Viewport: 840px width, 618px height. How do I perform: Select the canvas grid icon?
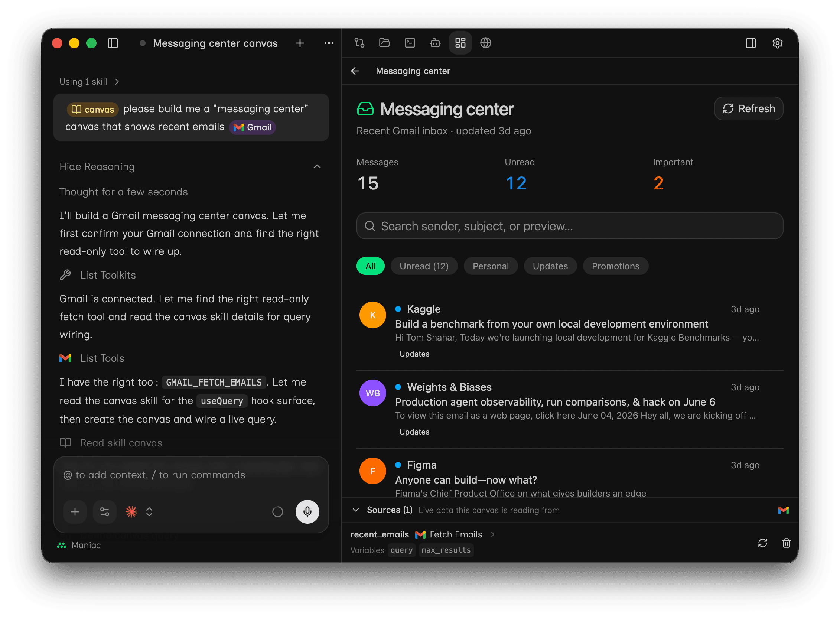(x=460, y=43)
